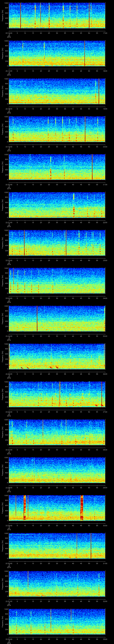The width and height of the screenshot is (114, 644).
Task: Click the '25:00' end time label
Action: [x=105, y=336]
